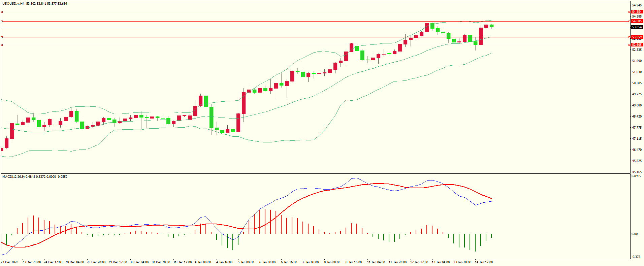Click the MACD(12,26,9) indicator label
This screenshot has height=266, width=644.
[x=35, y=176]
